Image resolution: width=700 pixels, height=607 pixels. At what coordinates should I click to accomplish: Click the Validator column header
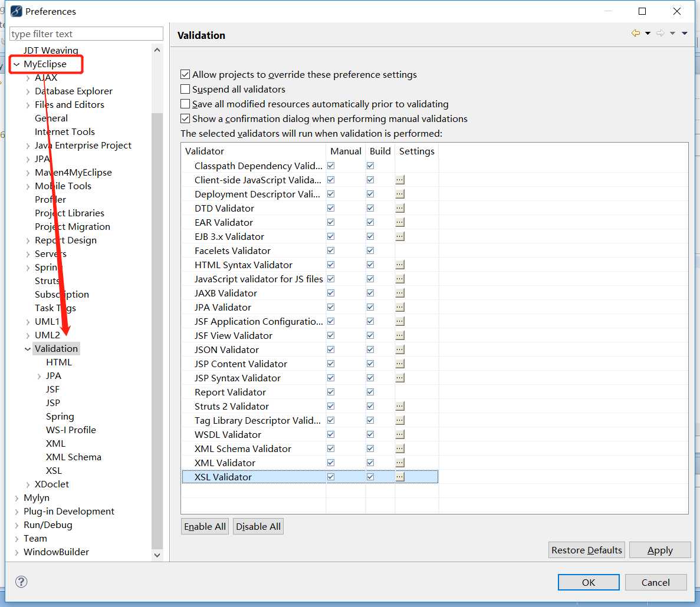pyautogui.click(x=254, y=151)
